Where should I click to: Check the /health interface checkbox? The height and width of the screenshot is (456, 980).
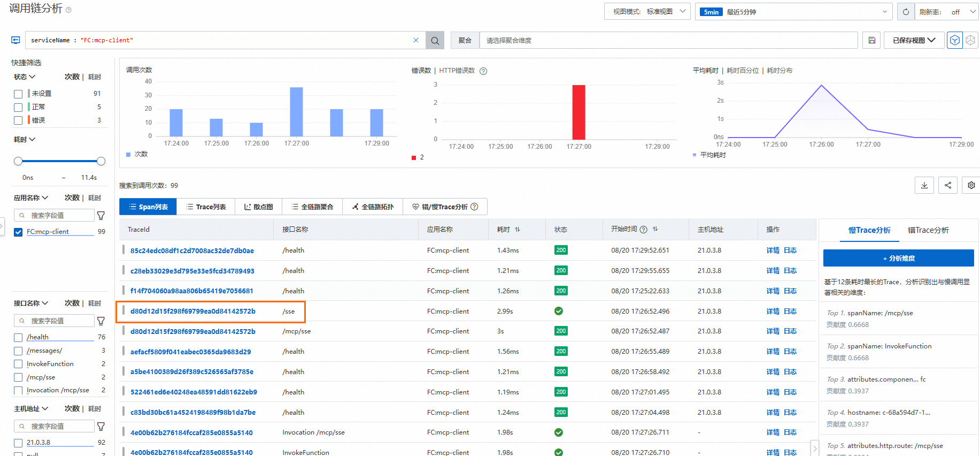click(x=18, y=337)
